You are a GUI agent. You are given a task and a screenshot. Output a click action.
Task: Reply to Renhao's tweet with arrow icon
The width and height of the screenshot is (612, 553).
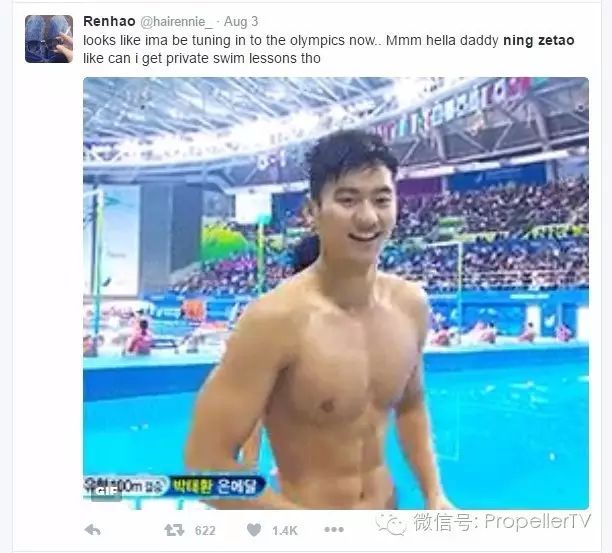pos(93,530)
